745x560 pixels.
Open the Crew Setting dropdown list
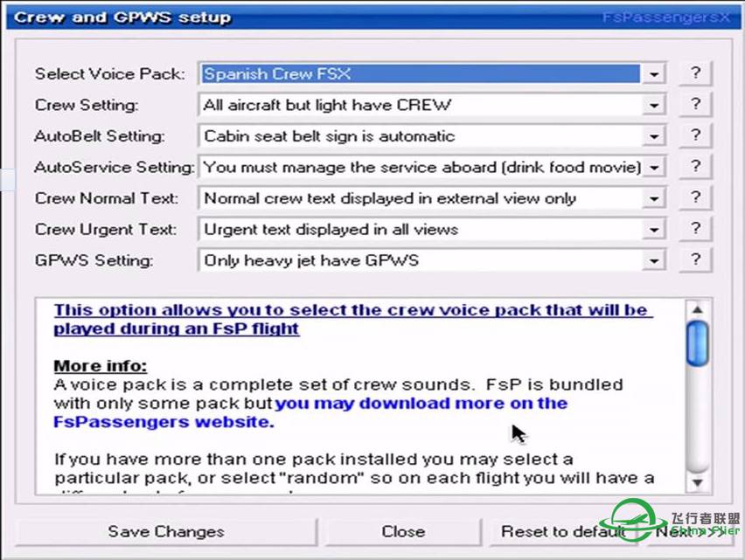point(653,106)
